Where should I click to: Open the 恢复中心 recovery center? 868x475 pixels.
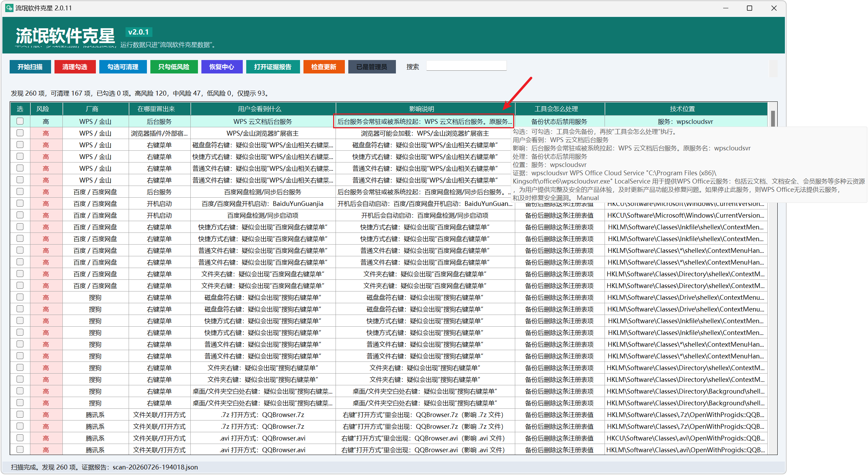(222, 67)
